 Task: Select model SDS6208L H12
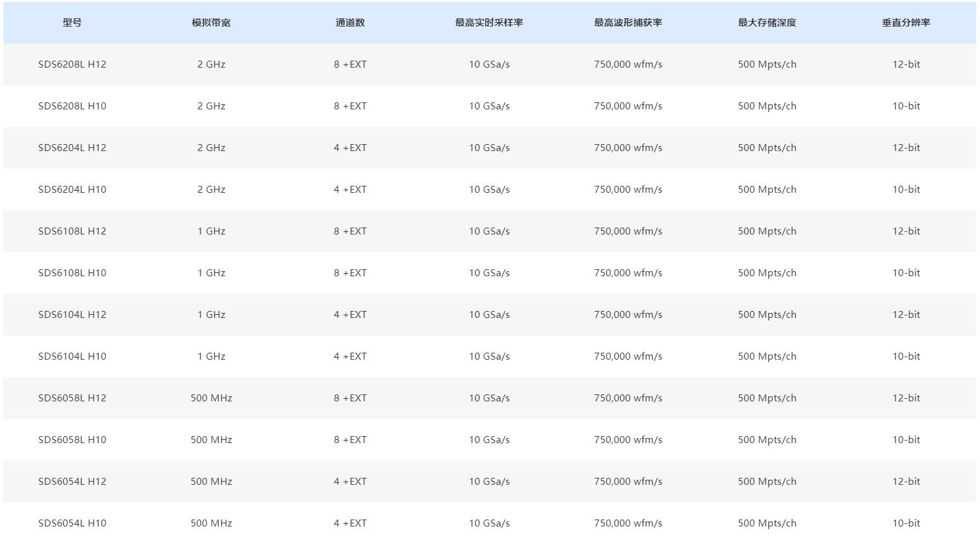point(72,64)
